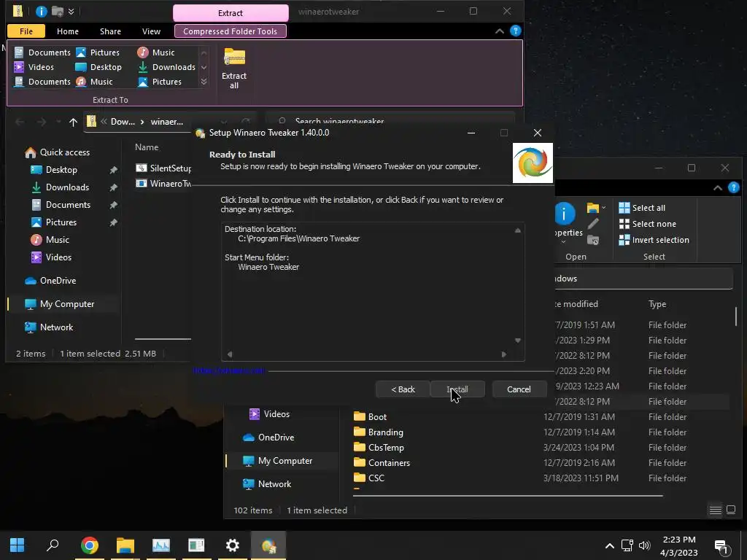The width and height of the screenshot is (747, 560).
Task: Extract to Desktop destination
Action: [x=98, y=67]
